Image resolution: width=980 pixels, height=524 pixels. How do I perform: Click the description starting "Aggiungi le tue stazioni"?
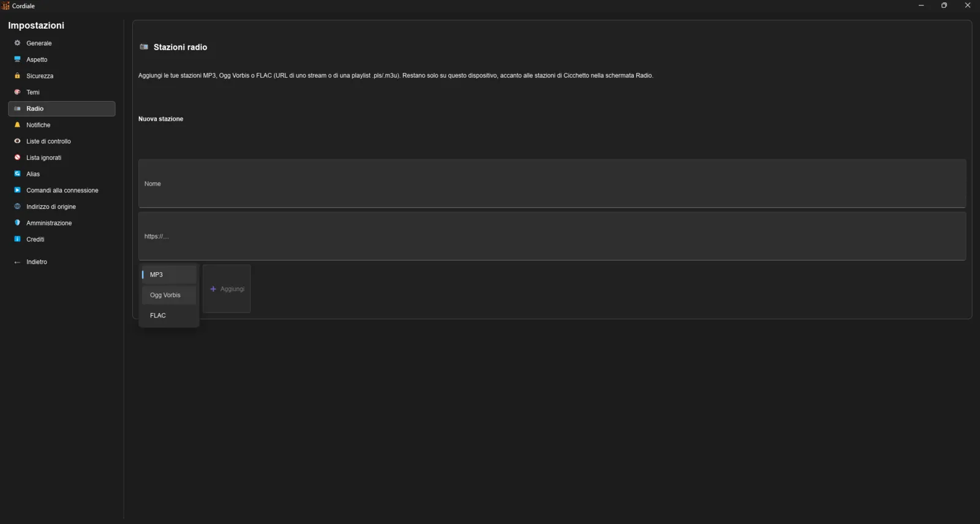tap(396, 75)
